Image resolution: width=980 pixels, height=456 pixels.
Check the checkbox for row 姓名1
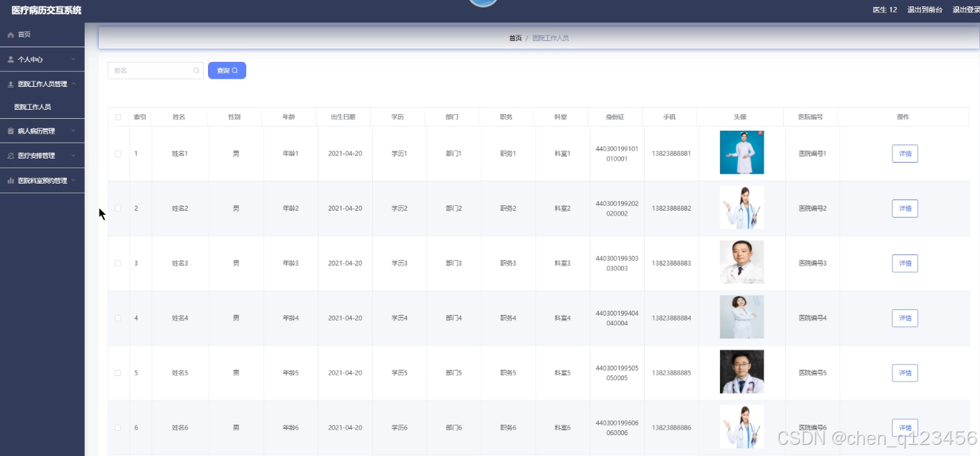[x=118, y=154]
